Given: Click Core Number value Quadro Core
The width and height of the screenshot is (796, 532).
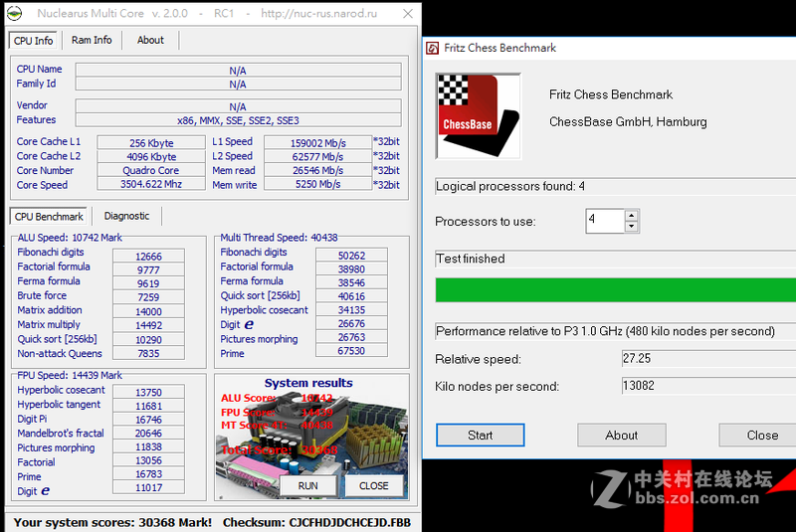Looking at the screenshot, I should (x=151, y=170).
